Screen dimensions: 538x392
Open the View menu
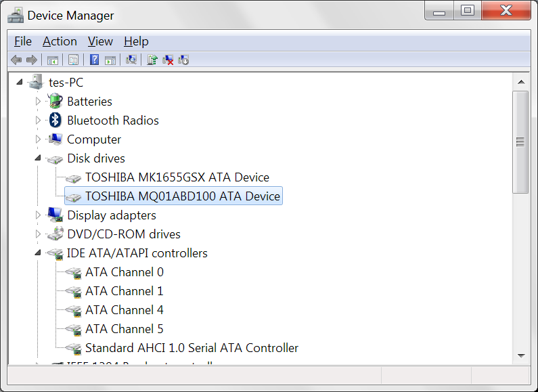click(100, 41)
